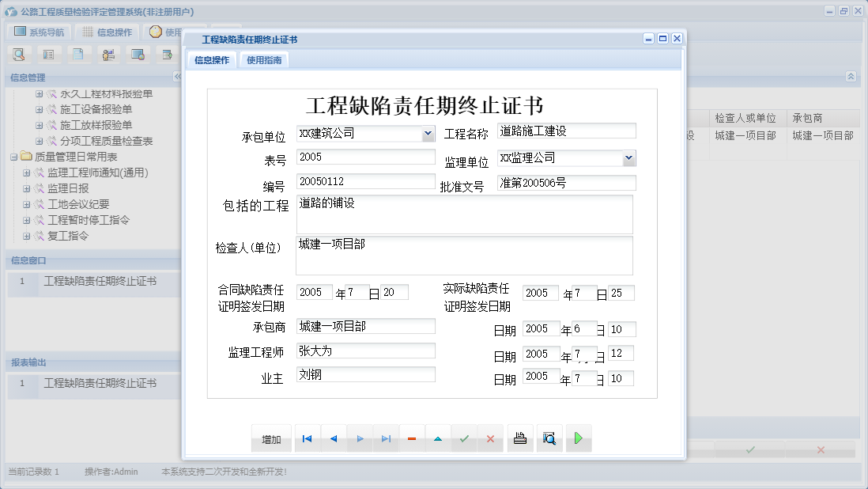Viewport: 868px width, 489px height.
Task: Jump to first record with navigation icon
Action: tap(307, 438)
